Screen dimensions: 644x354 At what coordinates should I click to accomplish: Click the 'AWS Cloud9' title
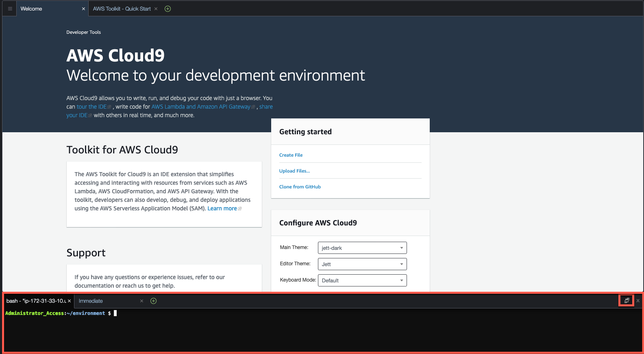click(115, 55)
